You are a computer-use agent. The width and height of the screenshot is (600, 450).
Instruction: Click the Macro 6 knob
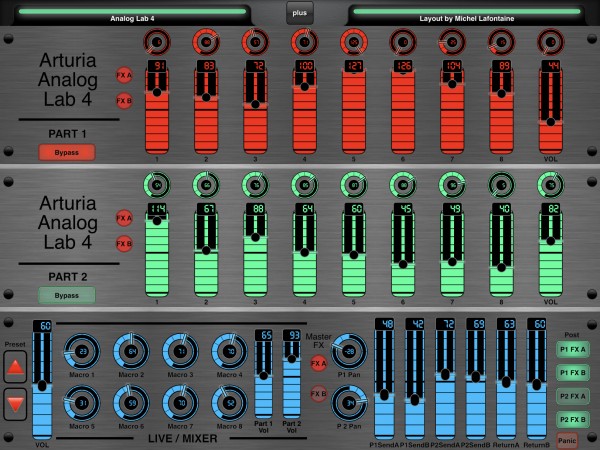click(131, 403)
